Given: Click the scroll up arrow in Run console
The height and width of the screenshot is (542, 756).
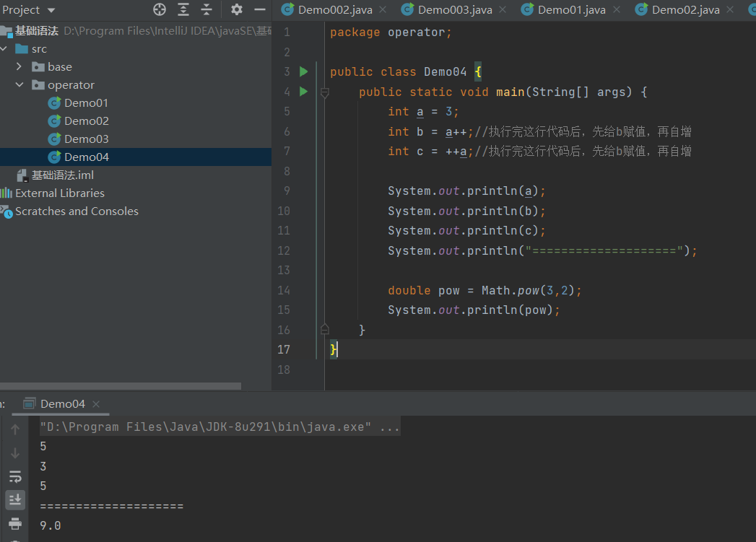Looking at the screenshot, I should [x=15, y=429].
